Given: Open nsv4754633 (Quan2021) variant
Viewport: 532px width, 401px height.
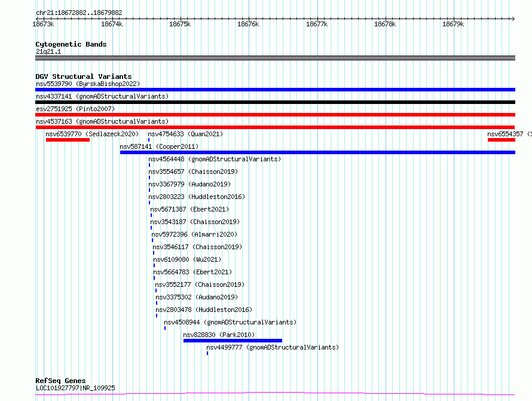Looking at the screenshot, I should 185,134.
